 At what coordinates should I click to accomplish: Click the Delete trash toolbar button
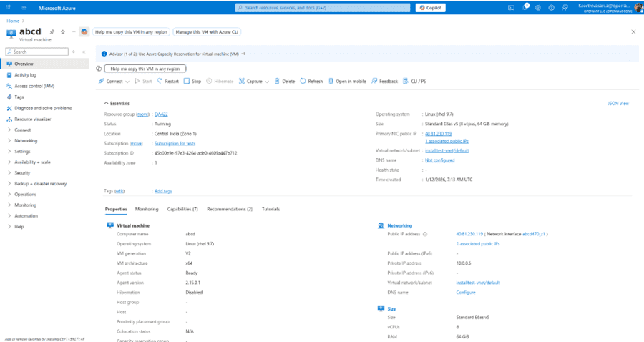285,82
